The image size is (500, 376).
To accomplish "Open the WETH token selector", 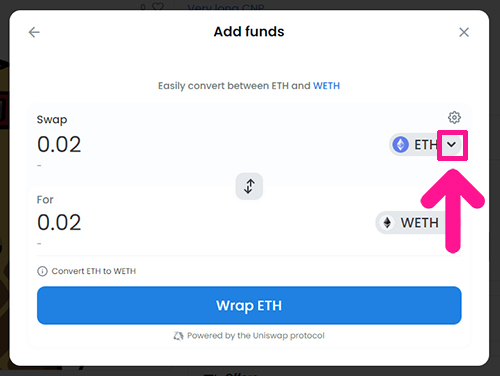I will coord(411,223).
